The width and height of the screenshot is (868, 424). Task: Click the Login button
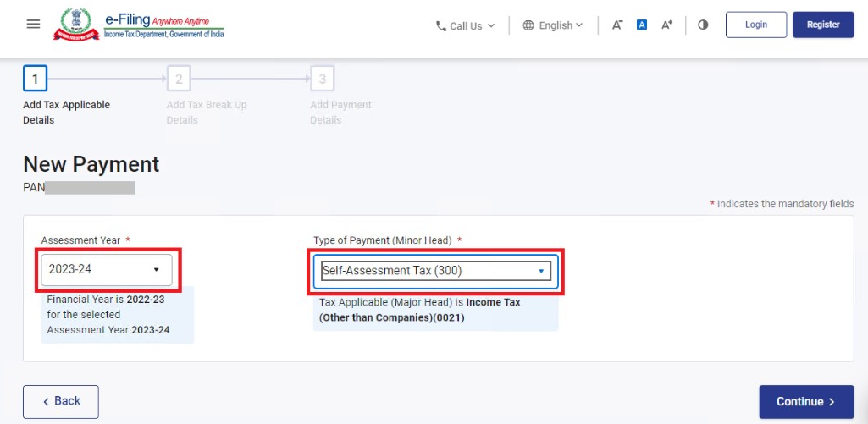coord(755,25)
